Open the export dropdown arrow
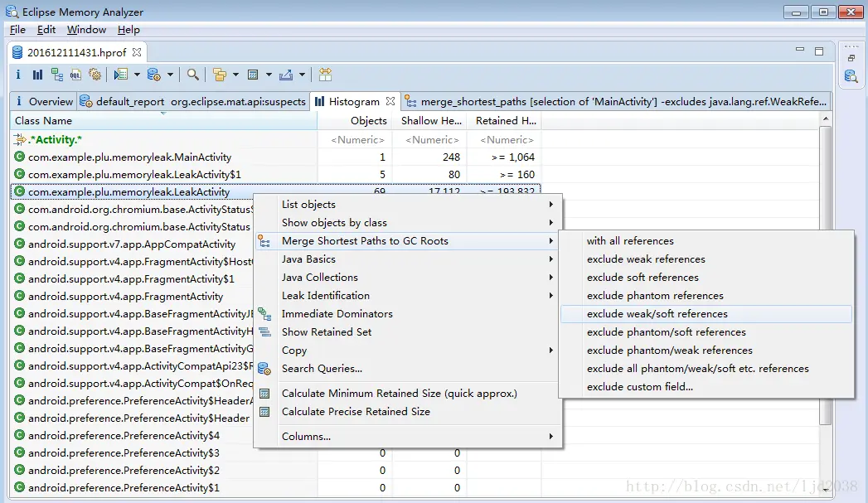 (x=302, y=75)
